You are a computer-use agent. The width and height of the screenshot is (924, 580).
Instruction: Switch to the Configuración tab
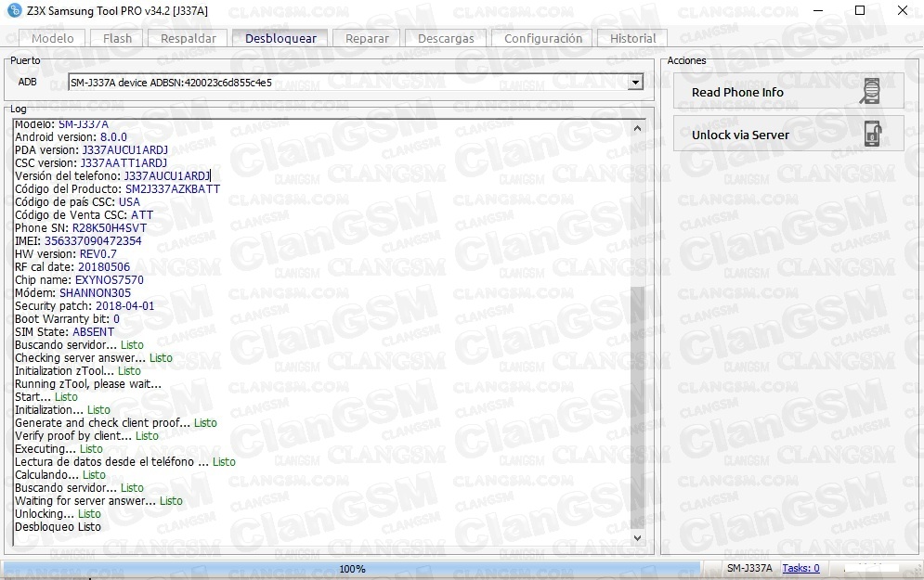tap(542, 38)
